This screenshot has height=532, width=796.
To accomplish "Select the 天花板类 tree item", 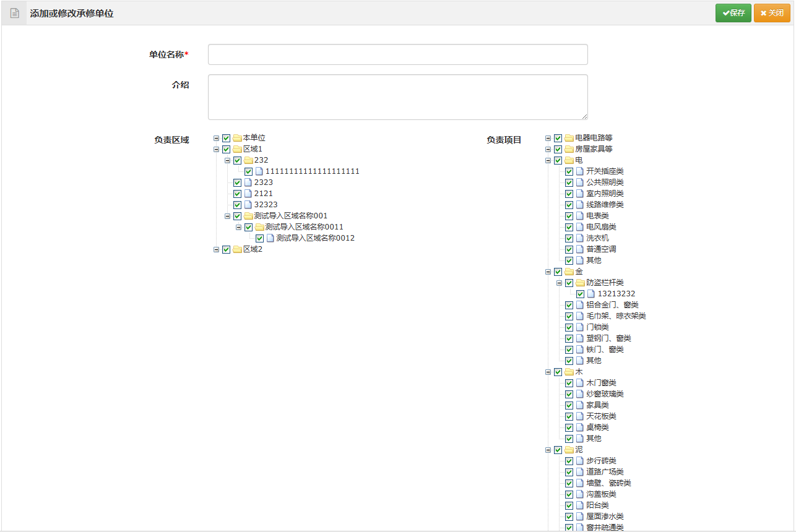I will pyautogui.click(x=601, y=416).
